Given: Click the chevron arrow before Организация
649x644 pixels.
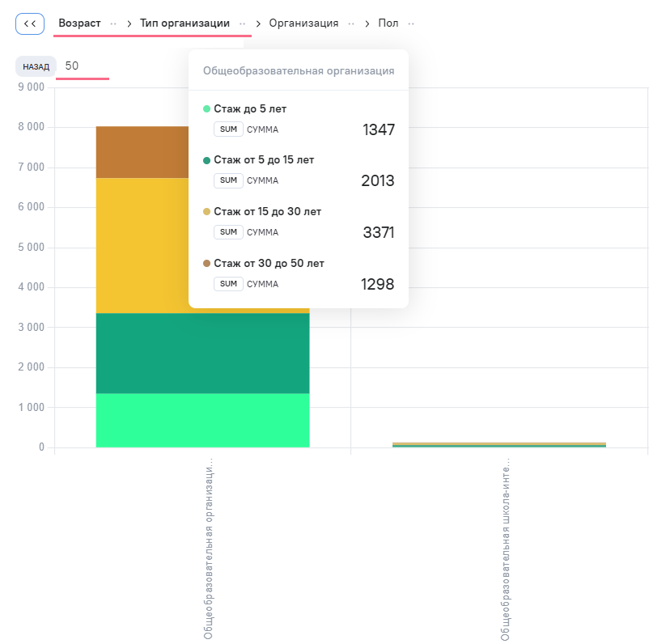Looking at the screenshot, I should click(259, 23).
